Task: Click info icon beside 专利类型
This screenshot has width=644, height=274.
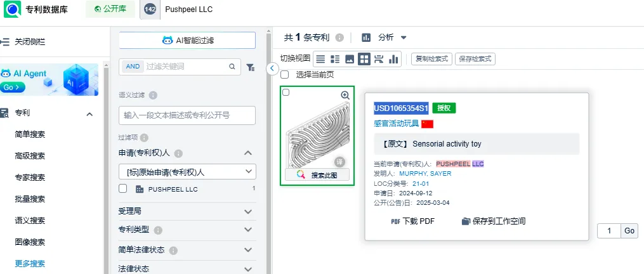Action: 158,230
